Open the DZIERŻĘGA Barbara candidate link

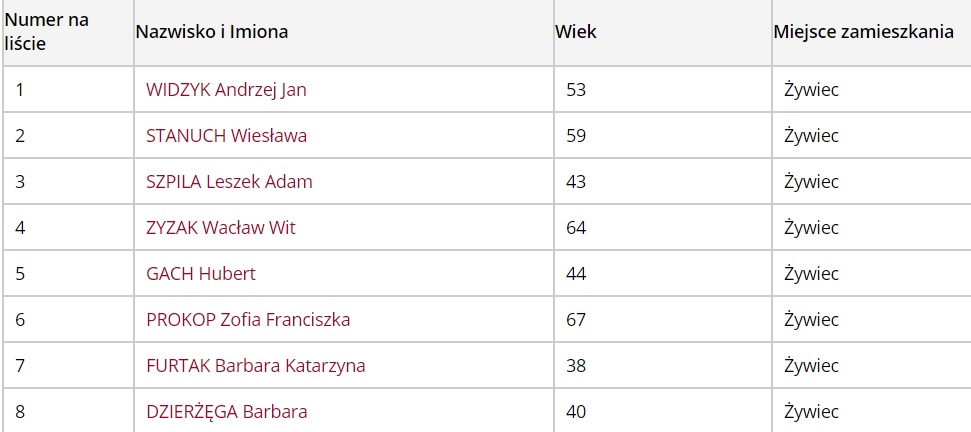pyautogui.click(x=226, y=412)
